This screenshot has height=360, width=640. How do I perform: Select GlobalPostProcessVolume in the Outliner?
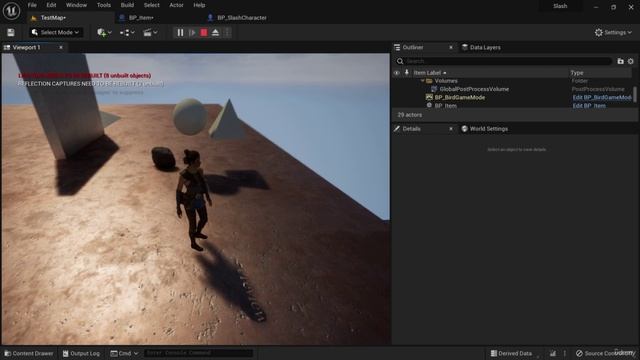(x=474, y=89)
